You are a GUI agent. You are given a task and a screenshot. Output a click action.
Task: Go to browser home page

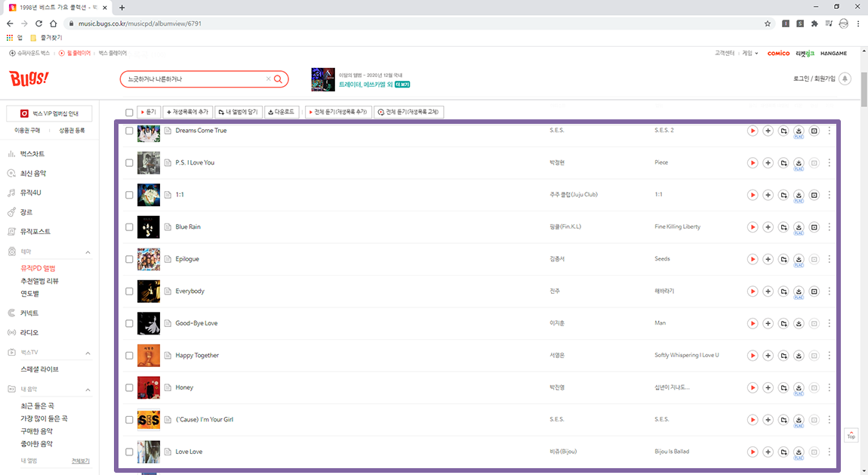point(53,24)
